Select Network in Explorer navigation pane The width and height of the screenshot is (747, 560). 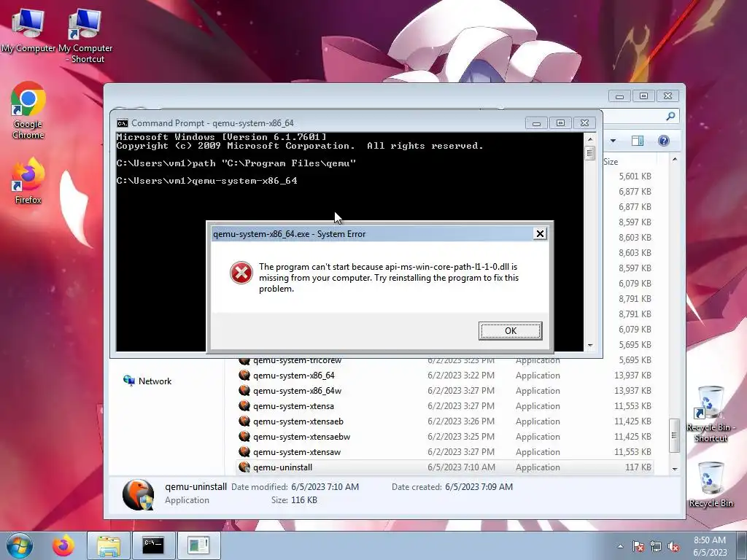coord(147,381)
